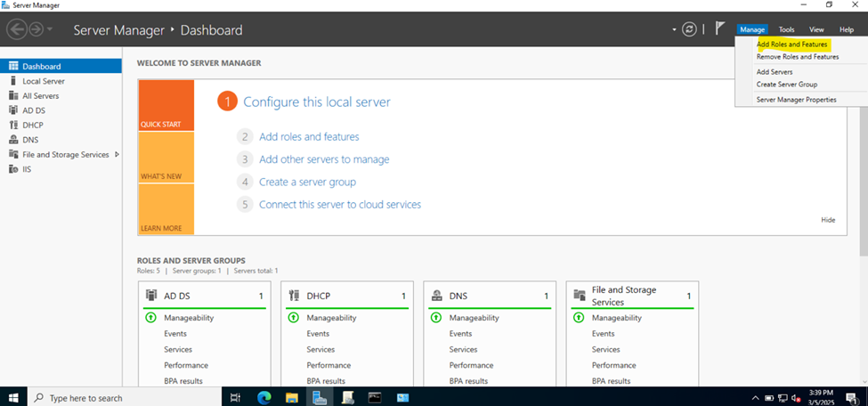The width and height of the screenshot is (868, 406).
Task: Click the AD DS sidebar icon
Action: (x=13, y=110)
